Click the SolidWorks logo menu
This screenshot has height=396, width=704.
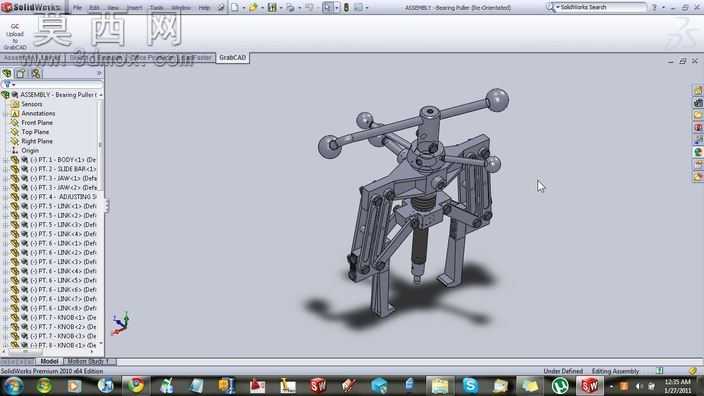click(31, 8)
